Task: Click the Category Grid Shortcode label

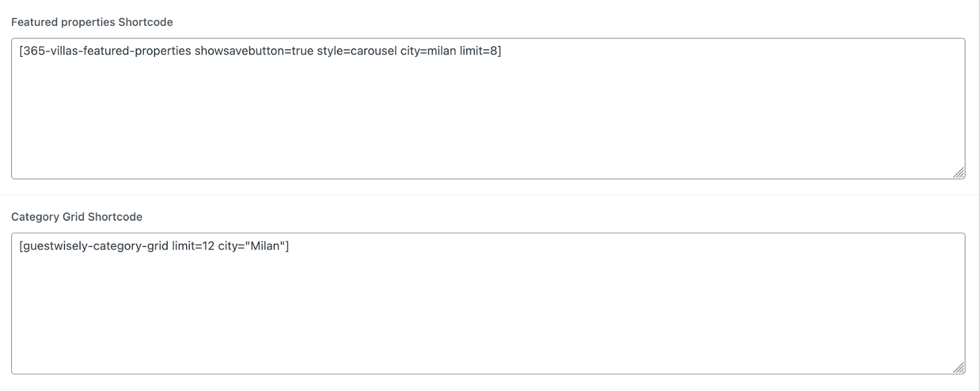Action: [77, 217]
